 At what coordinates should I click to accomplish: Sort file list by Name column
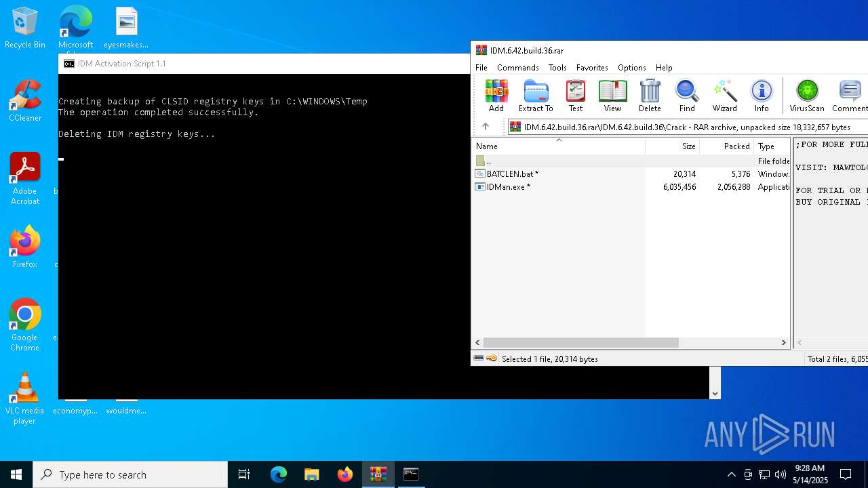[x=559, y=146]
